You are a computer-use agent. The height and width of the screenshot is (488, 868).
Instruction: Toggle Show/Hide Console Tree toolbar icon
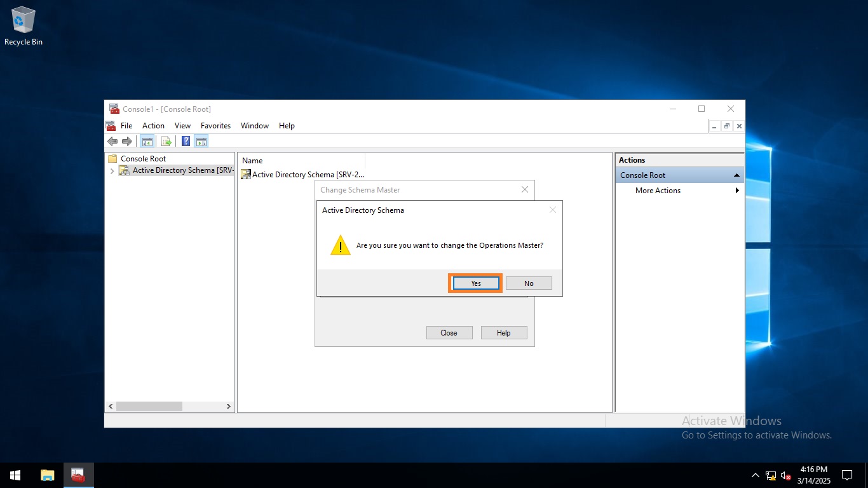pos(147,141)
